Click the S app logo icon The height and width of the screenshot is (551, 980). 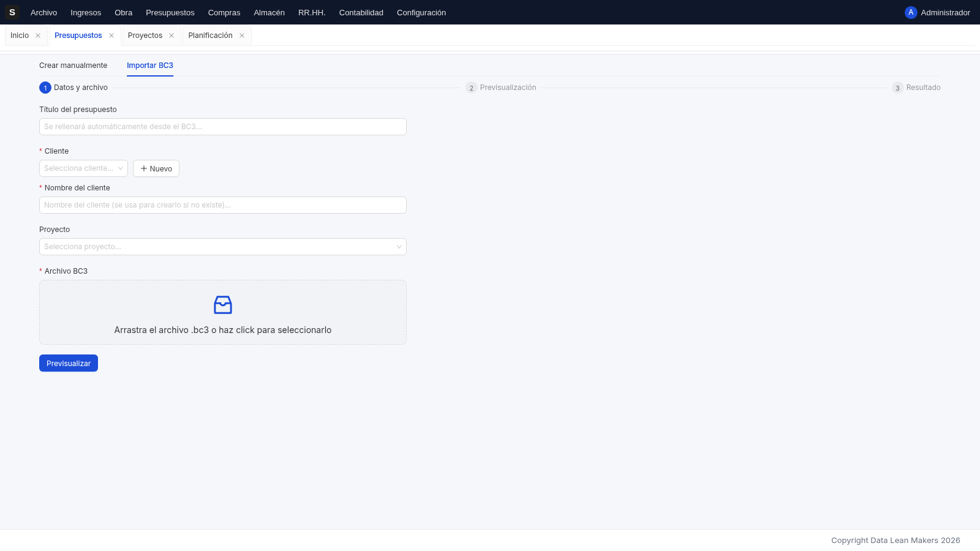coord(12,12)
